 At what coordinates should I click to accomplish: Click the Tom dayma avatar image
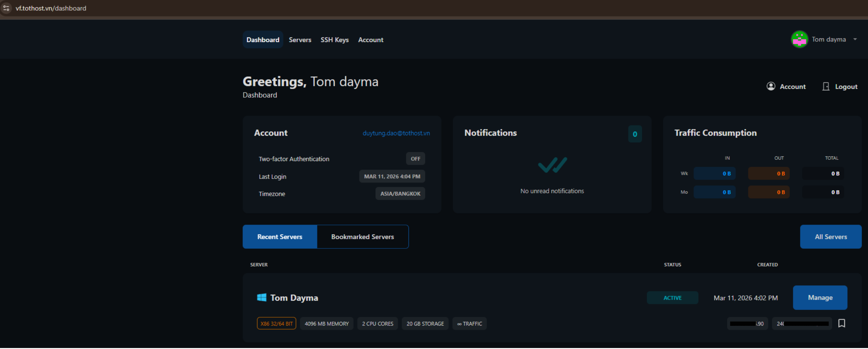[799, 39]
